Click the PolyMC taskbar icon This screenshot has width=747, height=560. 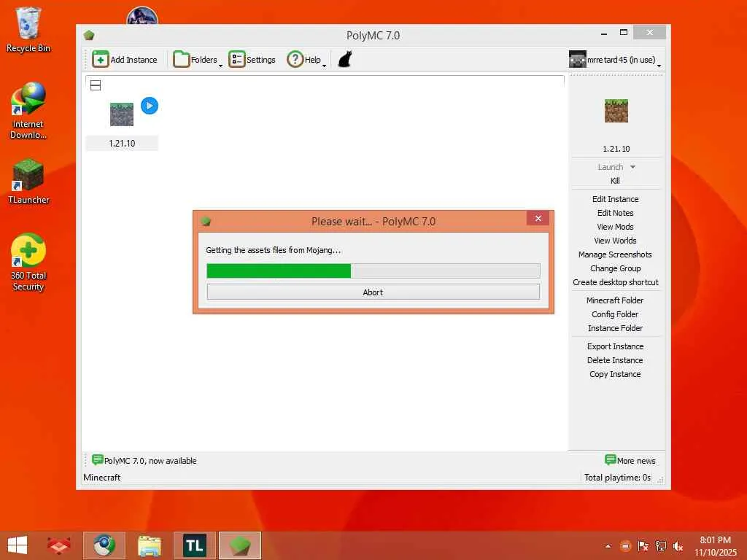(239, 545)
